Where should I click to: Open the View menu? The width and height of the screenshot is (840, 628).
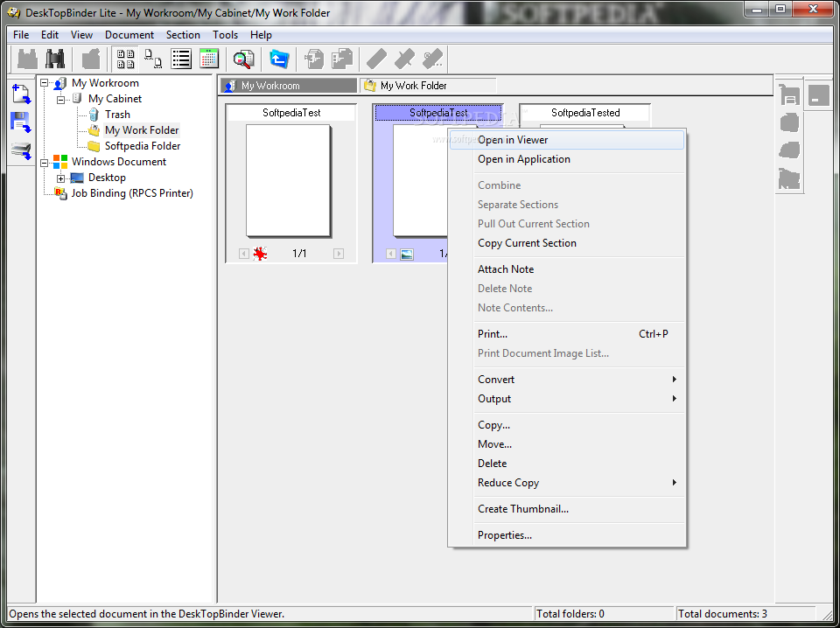pyautogui.click(x=82, y=35)
